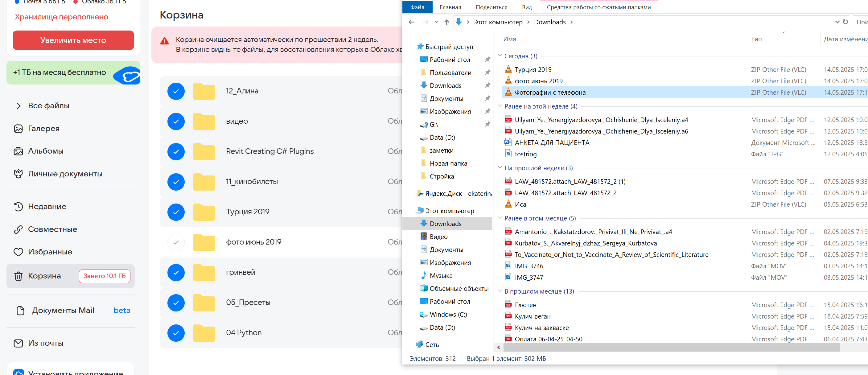Open the Файл ribbon tab
868x375 pixels.
pos(417,7)
